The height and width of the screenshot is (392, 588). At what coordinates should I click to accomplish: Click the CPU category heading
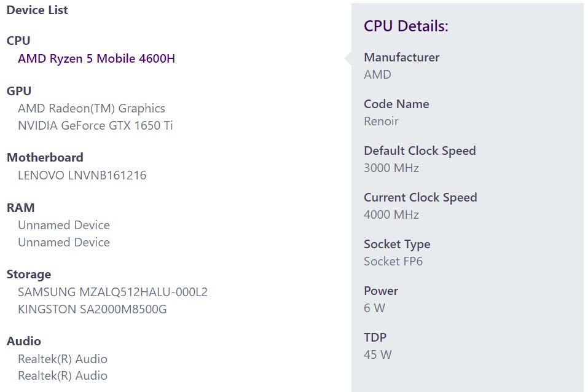(x=18, y=41)
